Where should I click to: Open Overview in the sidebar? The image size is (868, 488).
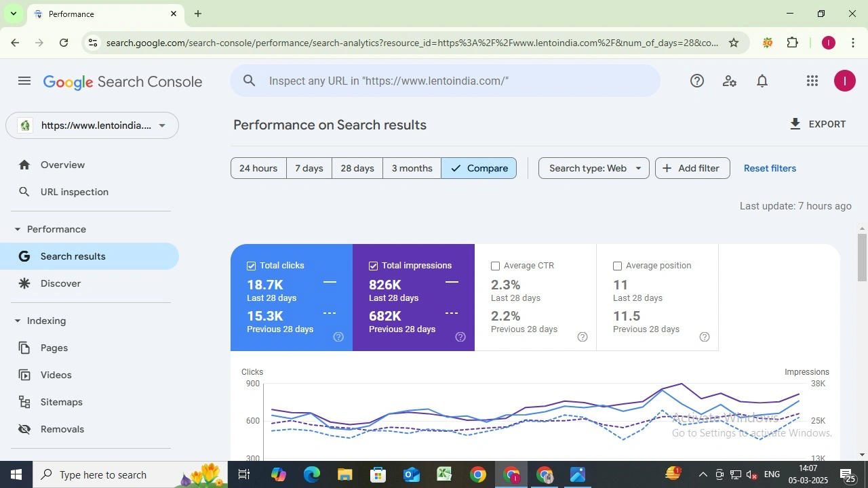(x=90, y=165)
